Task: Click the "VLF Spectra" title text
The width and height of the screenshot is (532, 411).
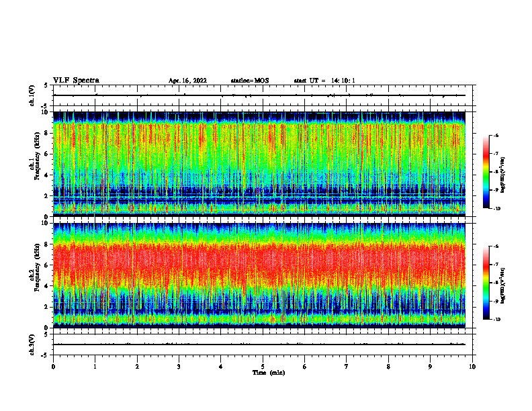Action: (76, 81)
